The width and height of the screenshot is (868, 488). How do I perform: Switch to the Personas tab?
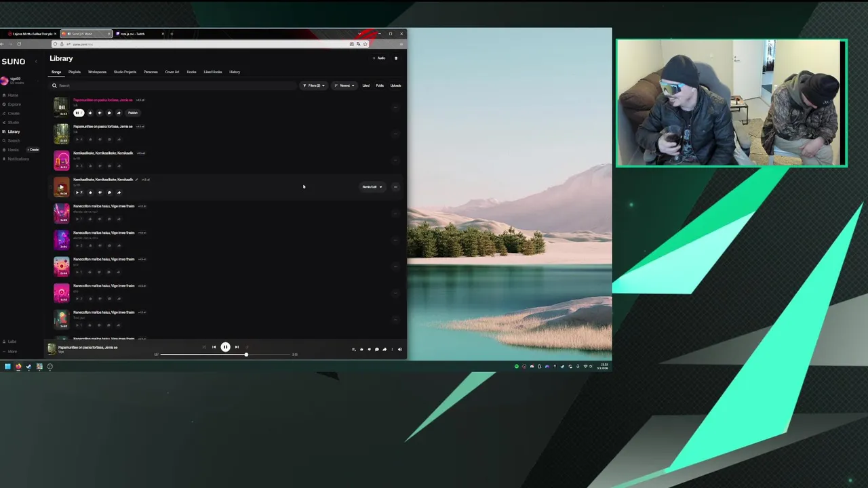tap(151, 72)
